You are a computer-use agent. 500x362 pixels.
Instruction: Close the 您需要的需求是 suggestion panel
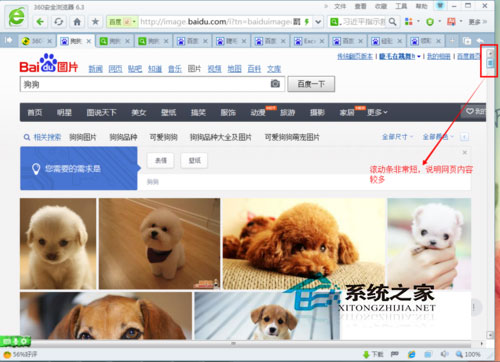(465, 152)
